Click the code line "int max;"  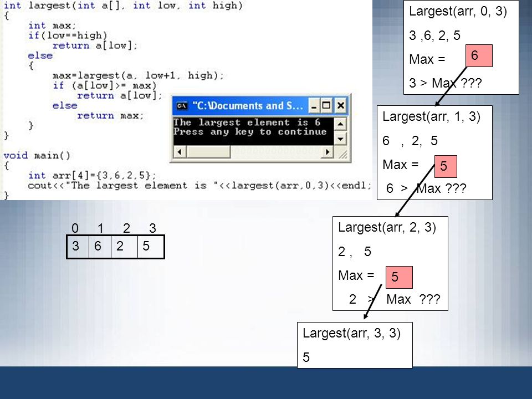pyautogui.click(x=52, y=26)
